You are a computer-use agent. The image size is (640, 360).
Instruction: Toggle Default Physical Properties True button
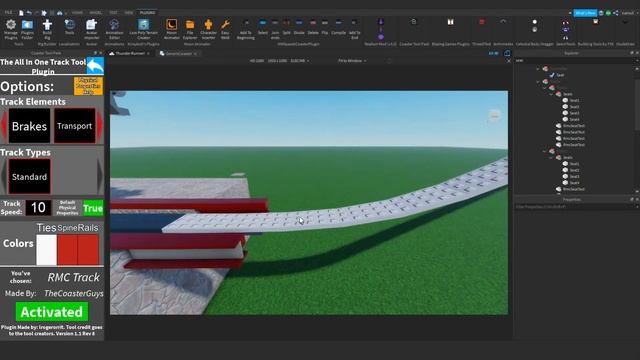pos(93,208)
